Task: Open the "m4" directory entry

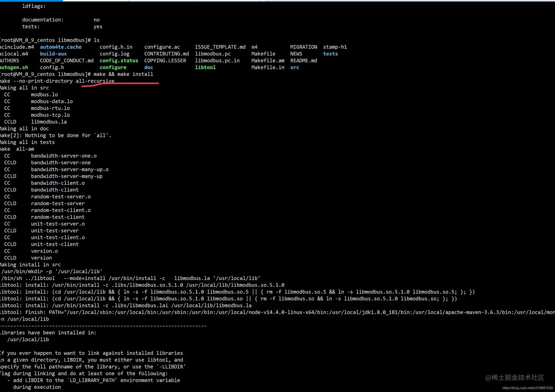Action: [254, 47]
